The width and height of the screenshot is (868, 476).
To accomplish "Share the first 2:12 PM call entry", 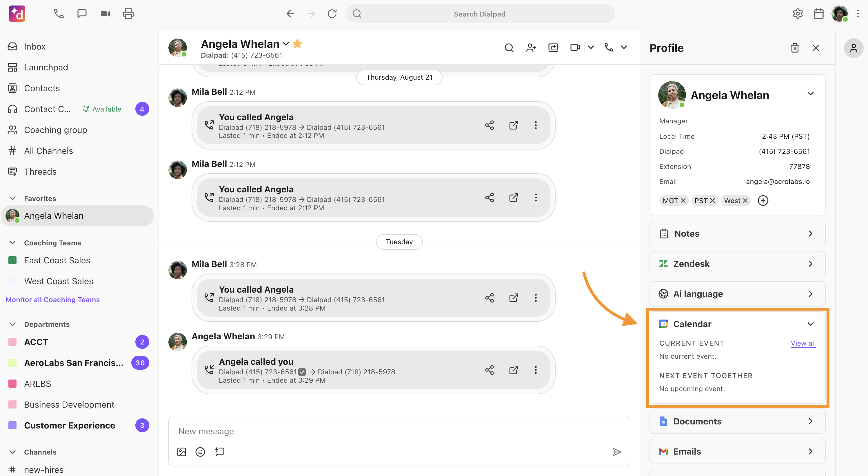I will [489, 125].
